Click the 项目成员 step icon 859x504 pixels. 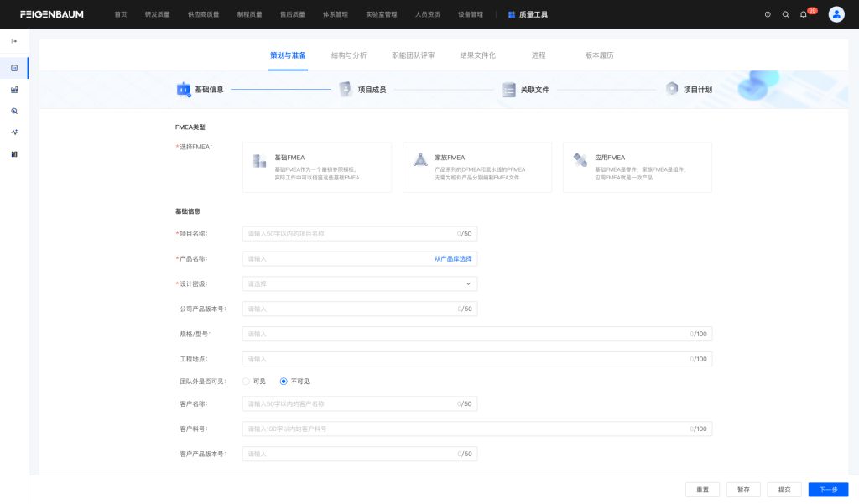coord(345,89)
